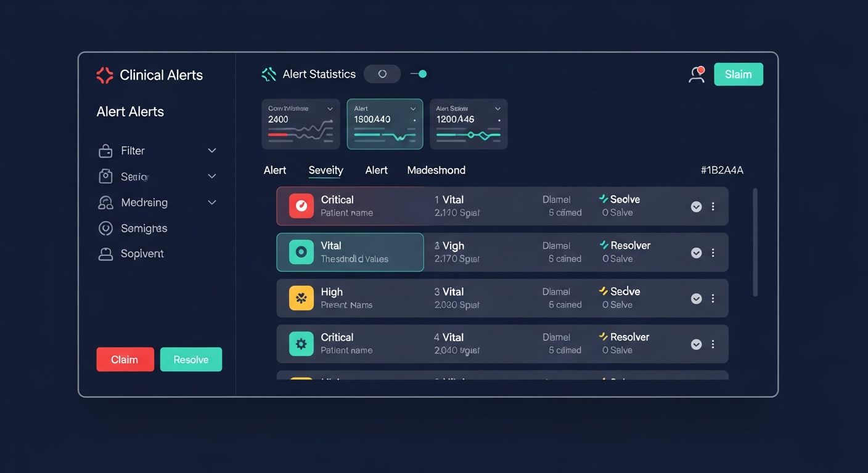
Task: Toggle the dark pill switch in header
Action: tap(382, 74)
